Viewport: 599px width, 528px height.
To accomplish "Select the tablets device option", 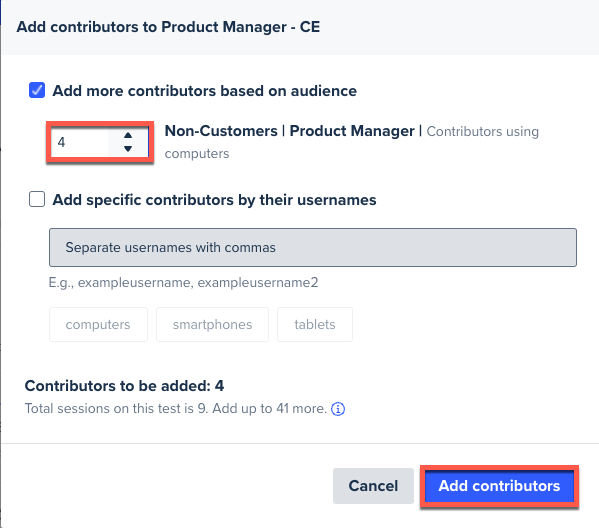I will coord(315,324).
